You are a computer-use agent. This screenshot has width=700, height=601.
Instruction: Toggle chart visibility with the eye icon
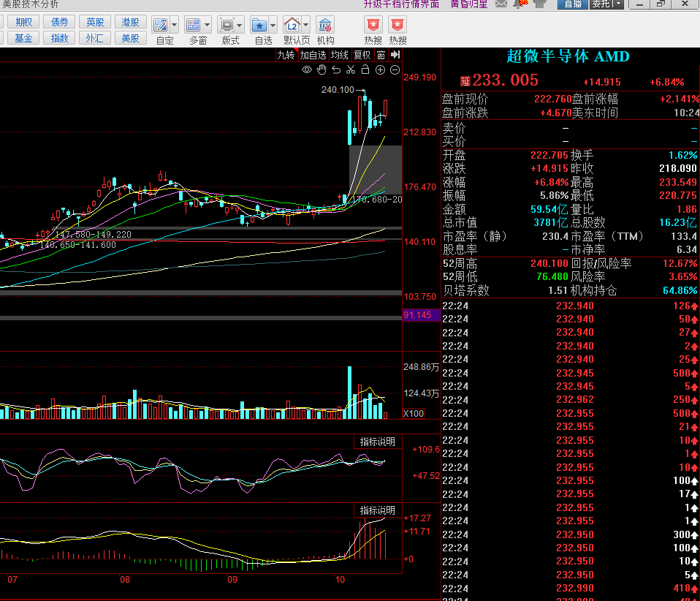[307, 69]
